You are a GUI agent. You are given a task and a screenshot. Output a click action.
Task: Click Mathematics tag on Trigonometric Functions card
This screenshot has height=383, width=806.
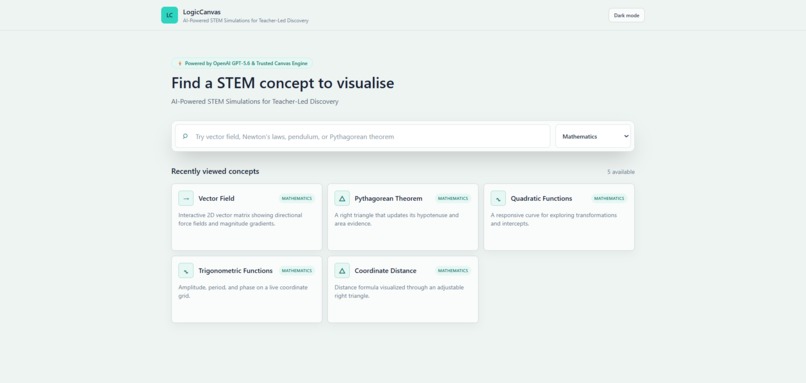pyautogui.click(x=297, y=270)
